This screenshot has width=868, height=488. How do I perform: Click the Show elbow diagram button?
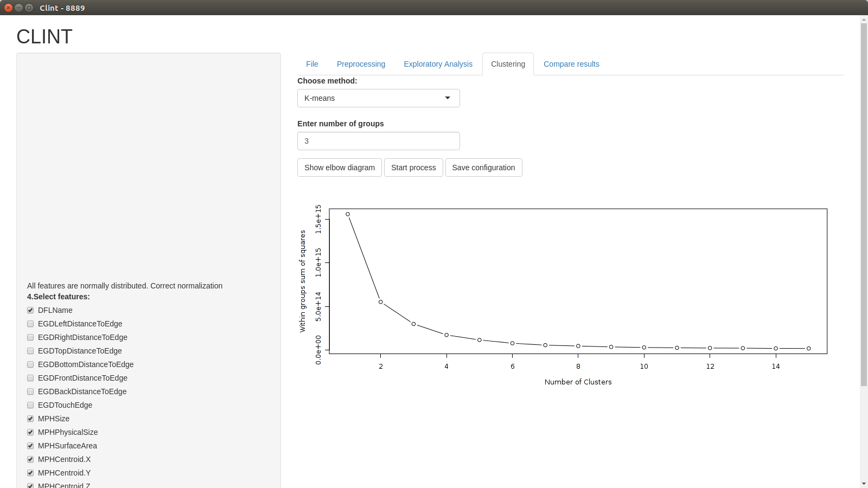coord(339,168)
